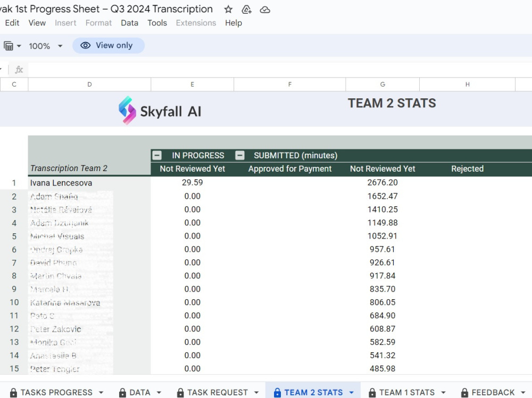This screenshot has width=532, height=398.
Task: Switch to TASKS PROGRESS sheet tab
Action: 56,392
